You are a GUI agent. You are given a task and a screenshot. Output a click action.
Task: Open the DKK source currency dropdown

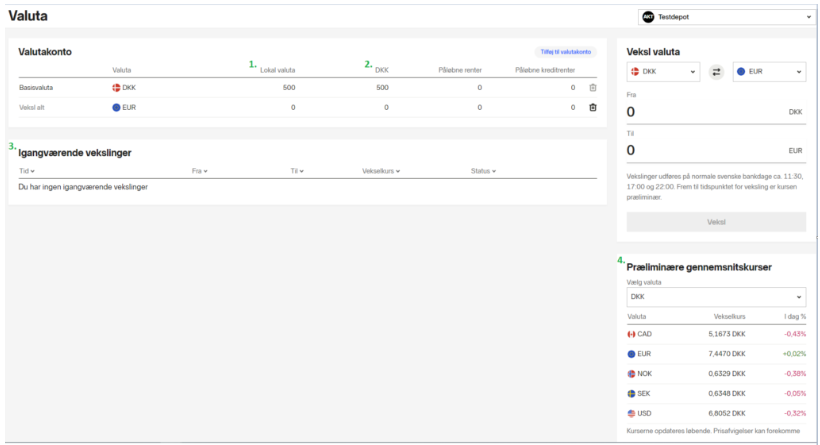click(663, 72)
